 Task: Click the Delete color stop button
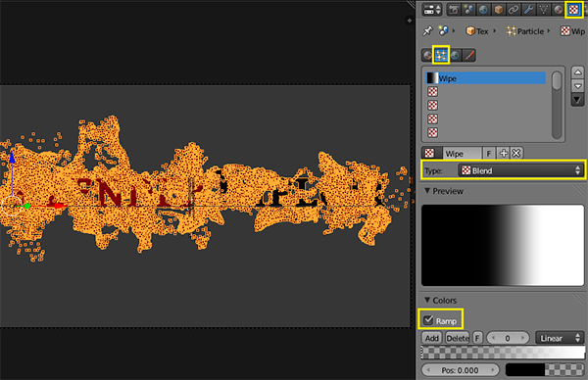pyautogui.click(x=458, y=338)
